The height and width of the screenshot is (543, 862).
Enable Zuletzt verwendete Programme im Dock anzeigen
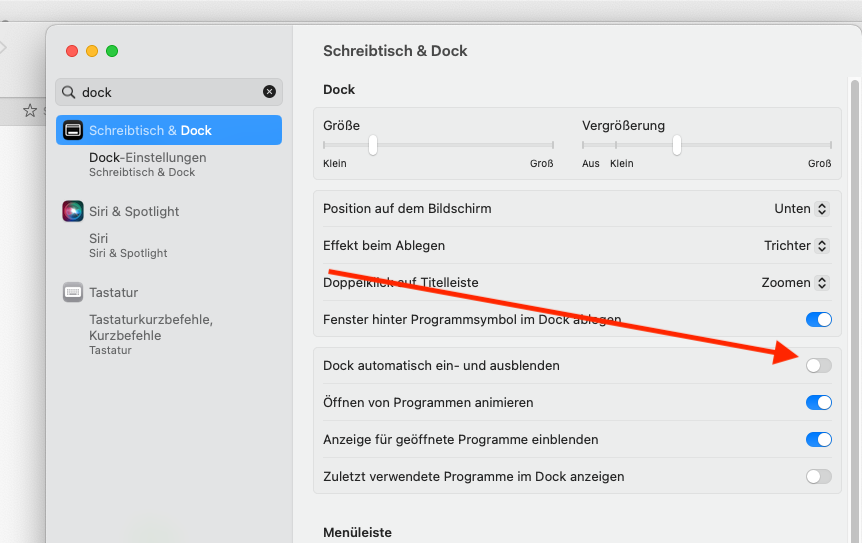[x=819, y=476]
